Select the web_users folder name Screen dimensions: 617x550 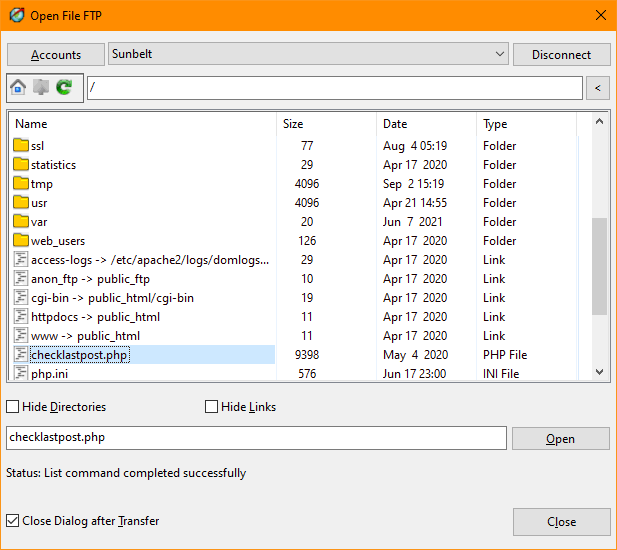pos(58,241)
